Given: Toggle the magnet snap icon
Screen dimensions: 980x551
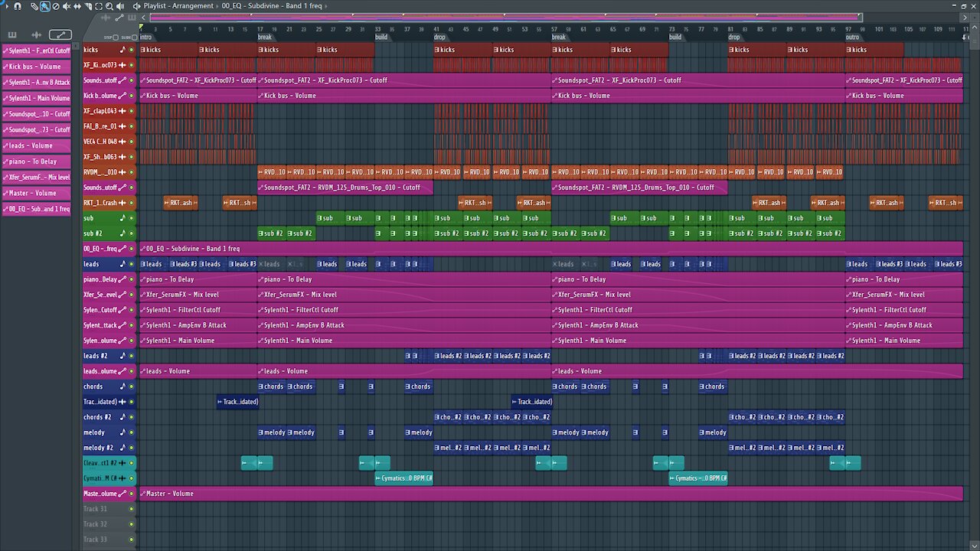Looking at the screenshot, I should [18, 6].
